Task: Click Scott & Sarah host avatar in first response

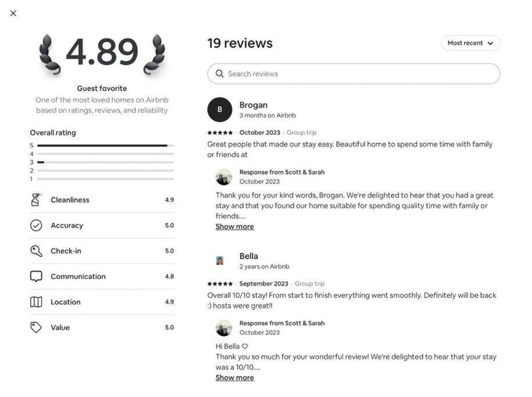Action: [x=224, y=177]
